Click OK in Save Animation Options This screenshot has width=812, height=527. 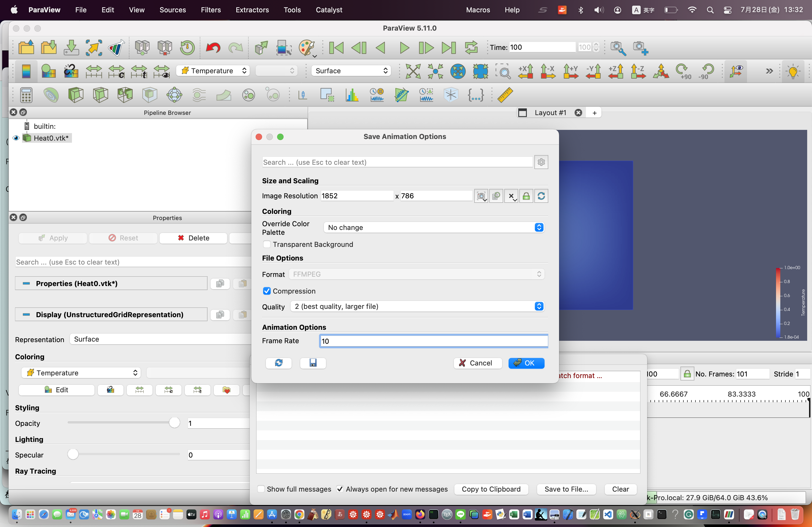pos(526,363)
